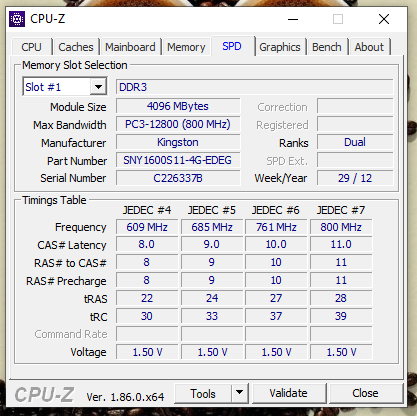
Task: Click the Dual ranks value
Action: 355,142
